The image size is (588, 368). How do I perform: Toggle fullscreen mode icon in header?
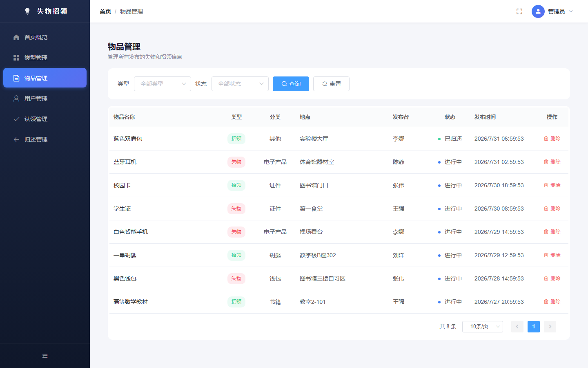(519, 11)
